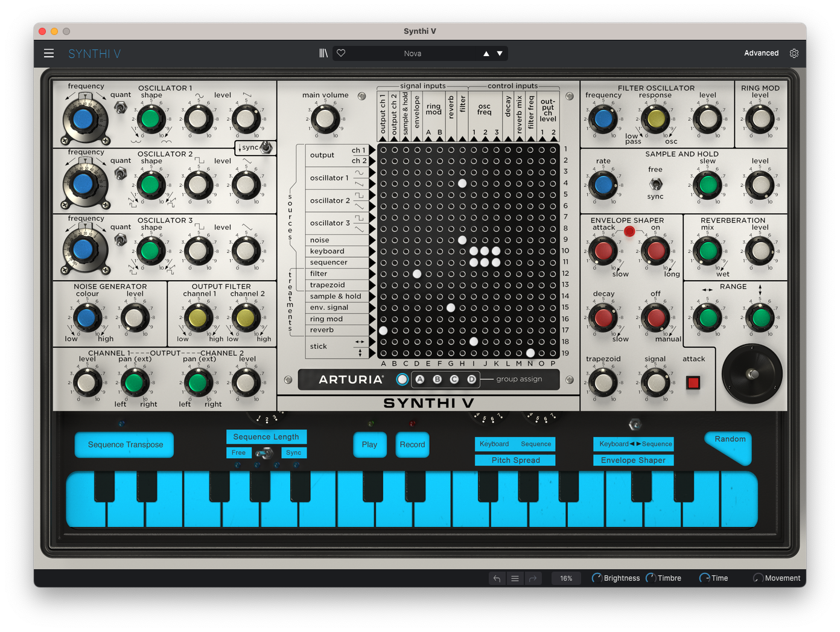Click the redo arrow in status bar

click(x=533, y=578)
